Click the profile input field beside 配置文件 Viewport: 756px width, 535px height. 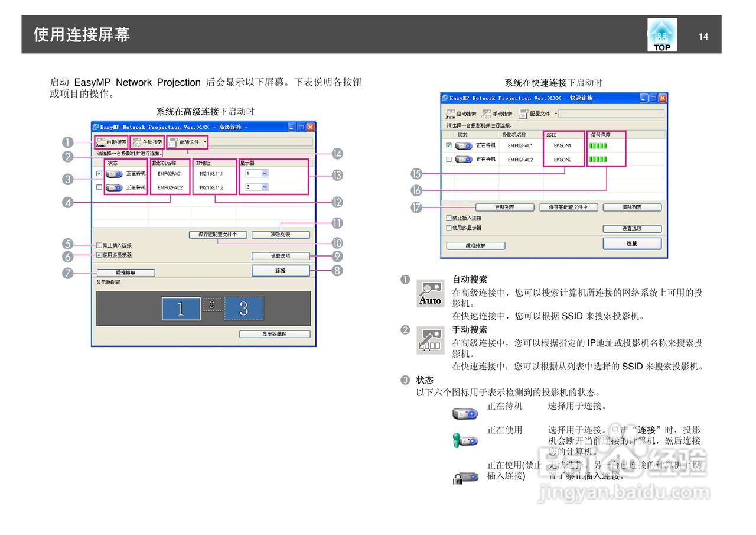point(611,114)
